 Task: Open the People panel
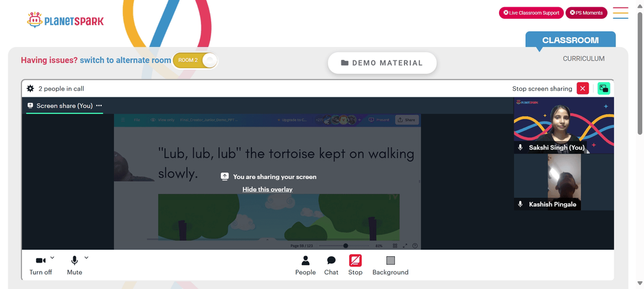click(305, 266)
